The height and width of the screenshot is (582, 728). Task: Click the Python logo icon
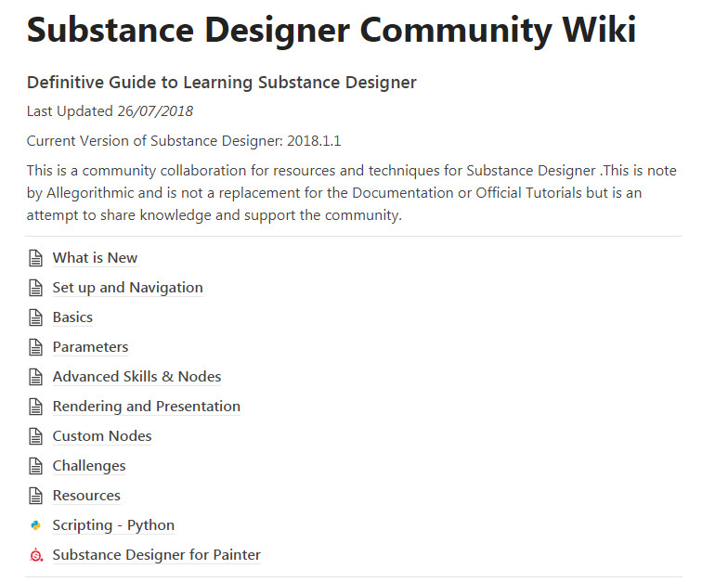click(x=35, y=525)
